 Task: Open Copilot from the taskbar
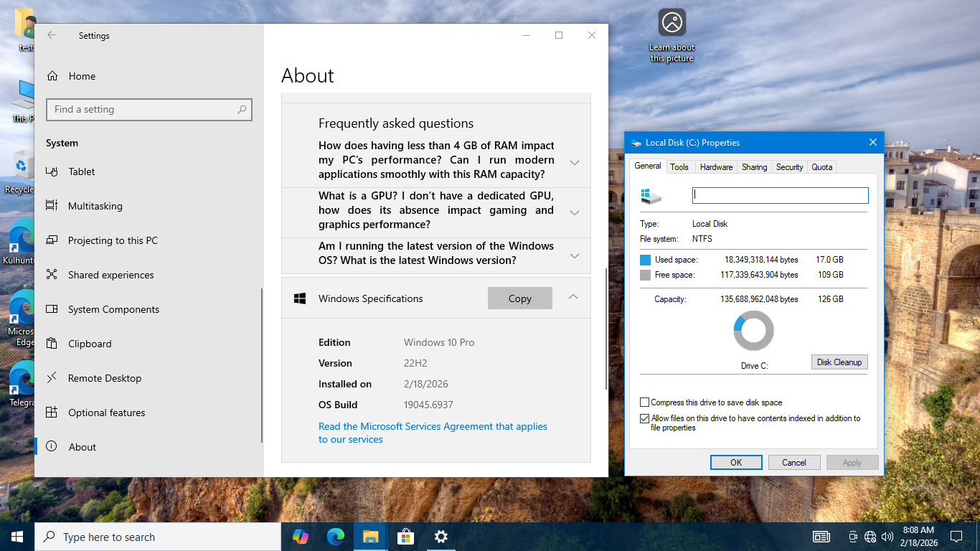(x=300, y=537)
